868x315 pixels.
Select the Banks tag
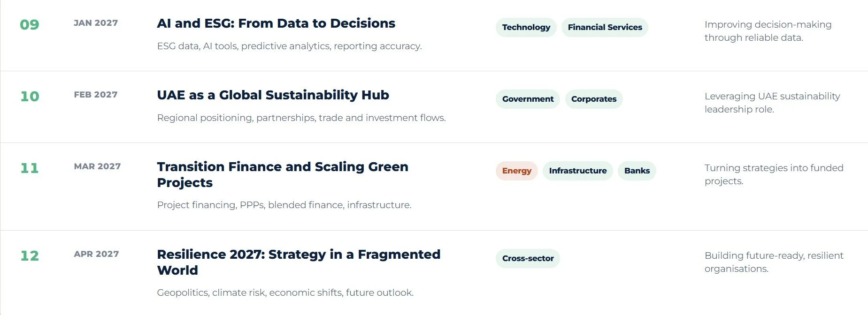click(x=637, y=171)
